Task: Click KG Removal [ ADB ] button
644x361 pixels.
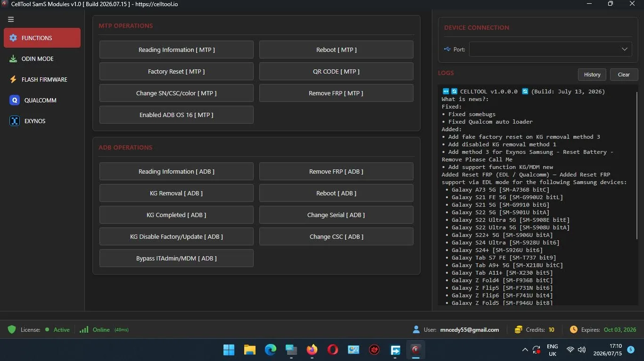Action: click(x=176, y=193)
